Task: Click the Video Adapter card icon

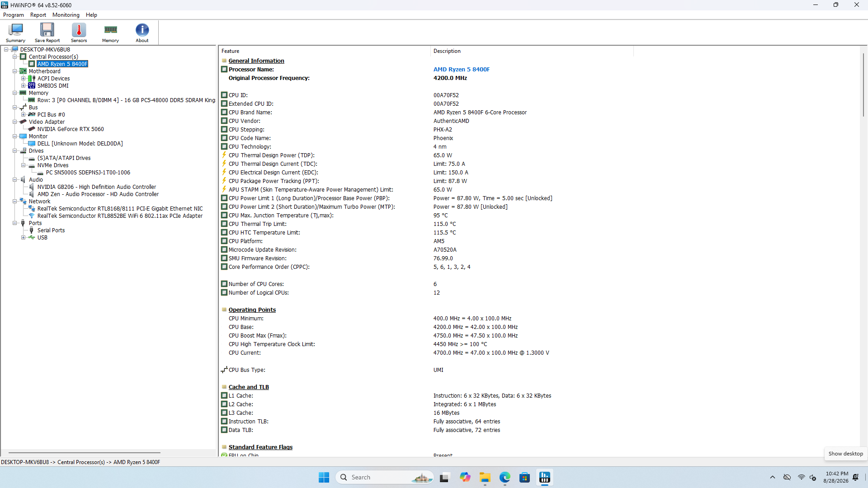Action: [23, 122]
